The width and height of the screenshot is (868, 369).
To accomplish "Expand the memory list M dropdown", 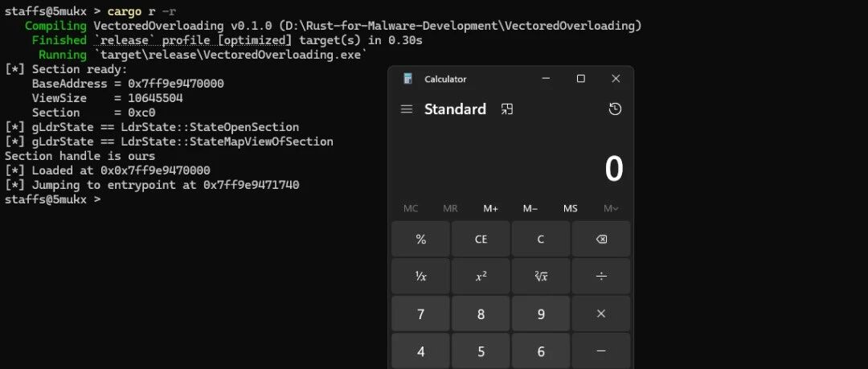I will (611, 208).
